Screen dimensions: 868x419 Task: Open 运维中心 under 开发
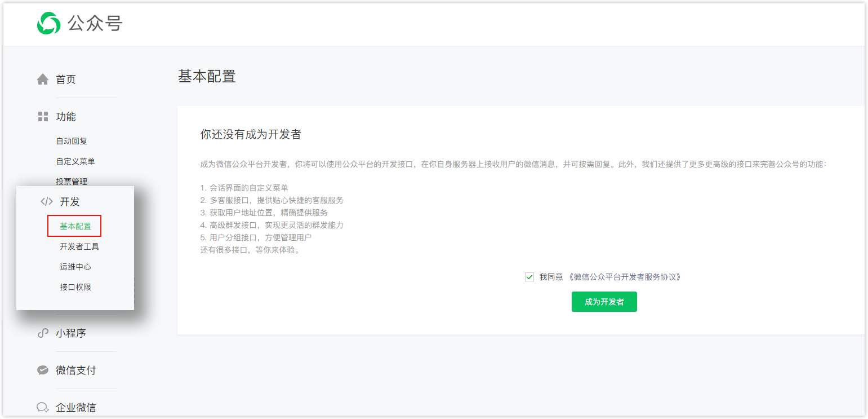tap(75, 267)
